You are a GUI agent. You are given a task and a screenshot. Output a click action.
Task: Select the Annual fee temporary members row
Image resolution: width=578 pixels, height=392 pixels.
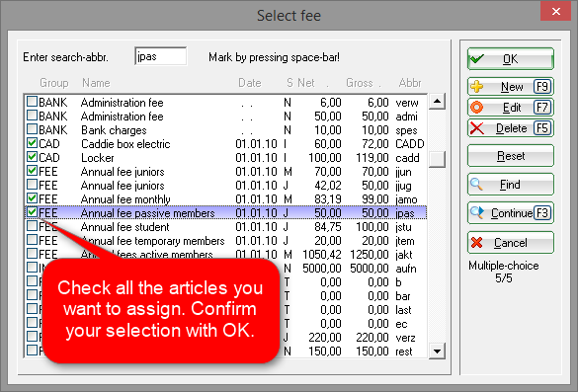tap(225, 241)
